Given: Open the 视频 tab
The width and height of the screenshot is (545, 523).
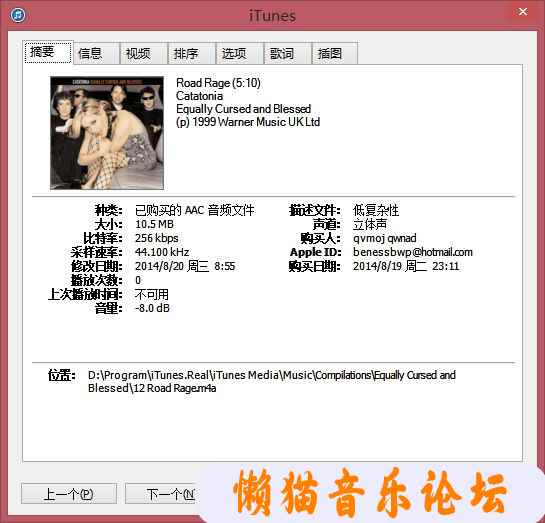Looking at the screenshot, I should (x=144, y=54).
